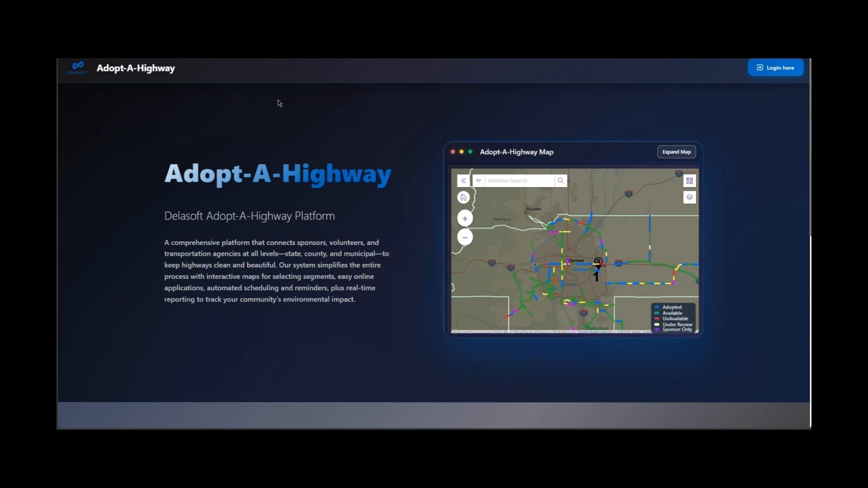Screen dimensions: 868x488
Task: Click the green dot in map window header
Action: 470,152
